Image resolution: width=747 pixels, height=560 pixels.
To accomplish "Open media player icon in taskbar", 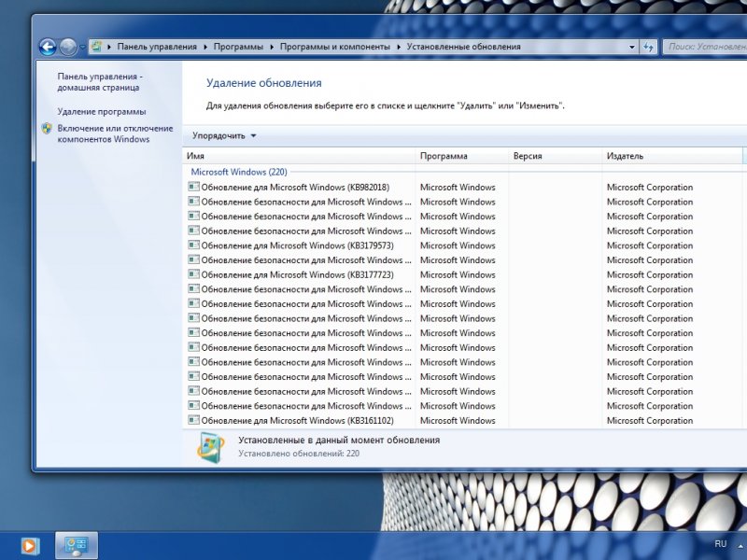I will click(29, 546).
